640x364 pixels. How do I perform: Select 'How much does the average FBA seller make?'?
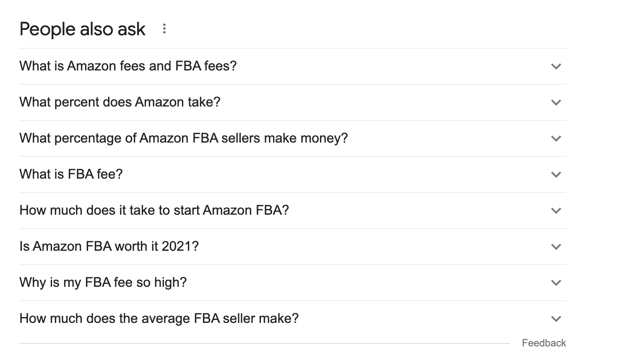(159, 318)
